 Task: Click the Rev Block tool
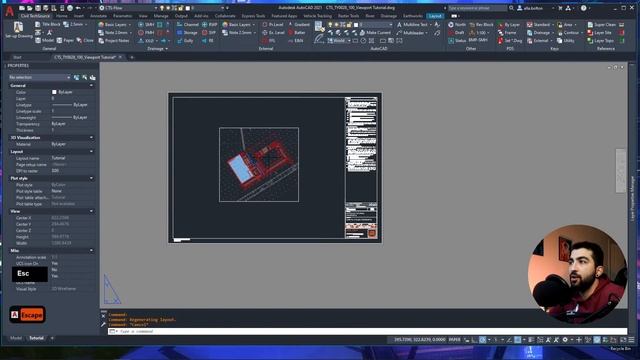tap(482, 24)
